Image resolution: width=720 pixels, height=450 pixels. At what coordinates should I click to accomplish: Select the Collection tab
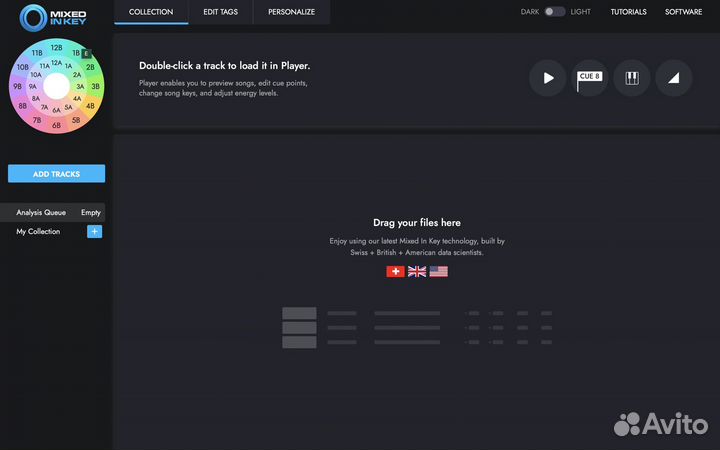click(151, 12)
